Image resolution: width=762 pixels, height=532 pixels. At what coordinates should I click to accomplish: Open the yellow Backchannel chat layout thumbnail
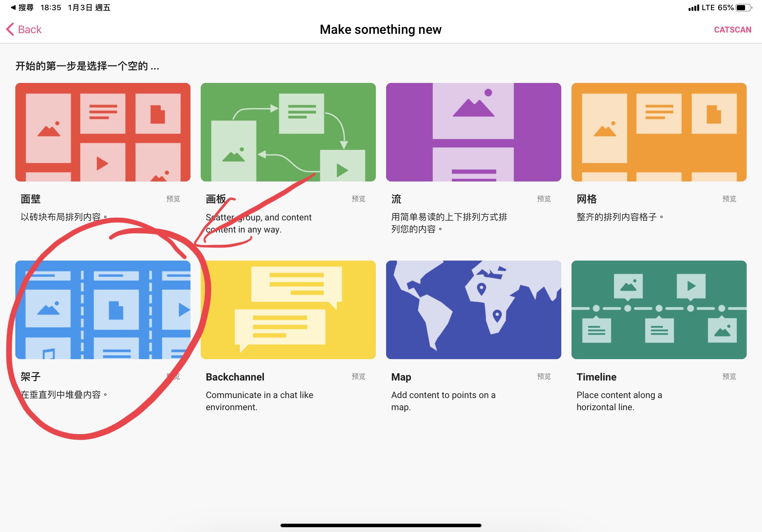[288, 309]
